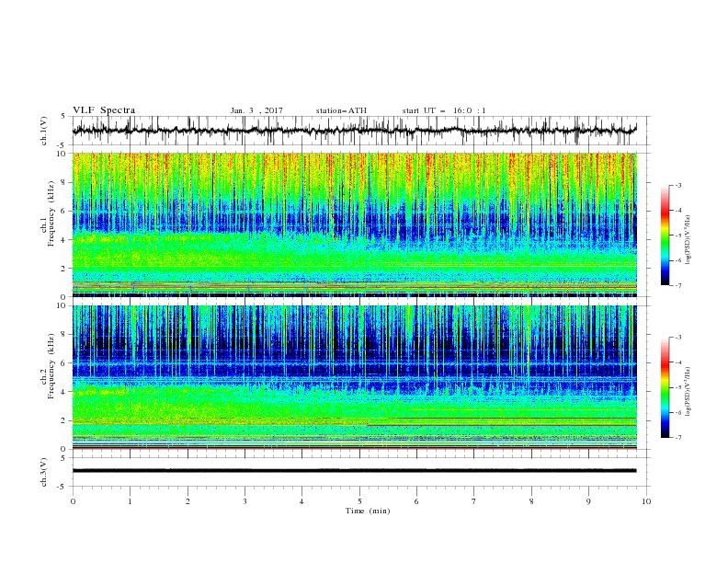Click inside the ch.2 frequency spectrogram
This screenshot has height=563, width=728.
point(354,377)
